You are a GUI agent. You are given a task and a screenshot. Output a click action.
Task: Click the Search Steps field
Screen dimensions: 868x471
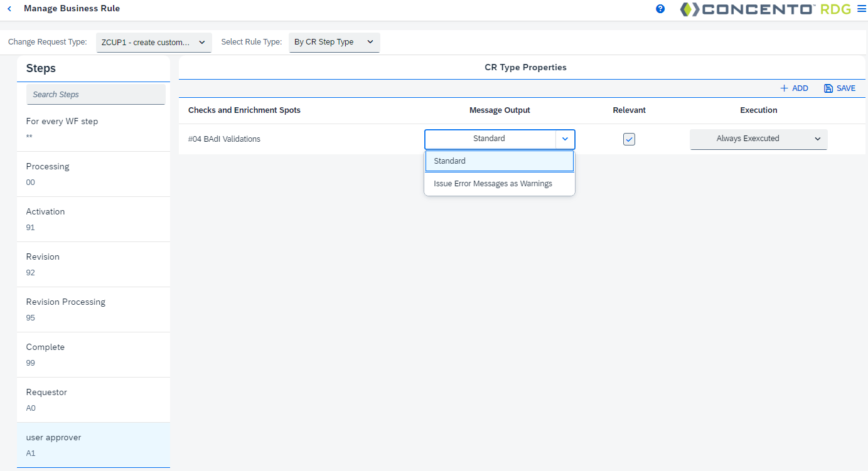[95, 94]
